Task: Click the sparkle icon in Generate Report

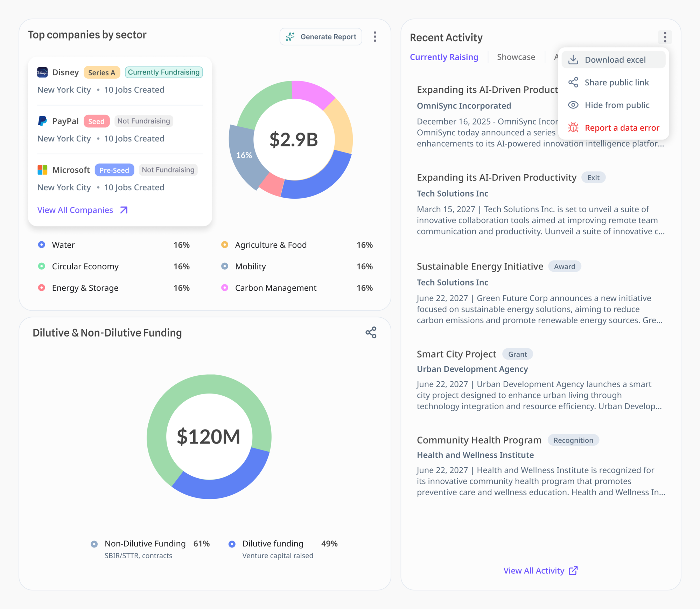Action: (x=290, y=37)
